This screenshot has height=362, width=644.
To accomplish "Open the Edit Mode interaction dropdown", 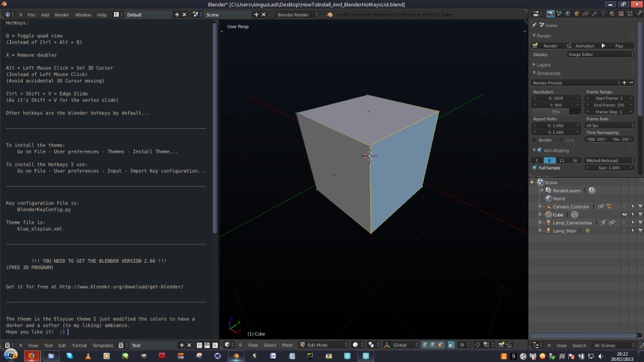I will coord(324,344).
